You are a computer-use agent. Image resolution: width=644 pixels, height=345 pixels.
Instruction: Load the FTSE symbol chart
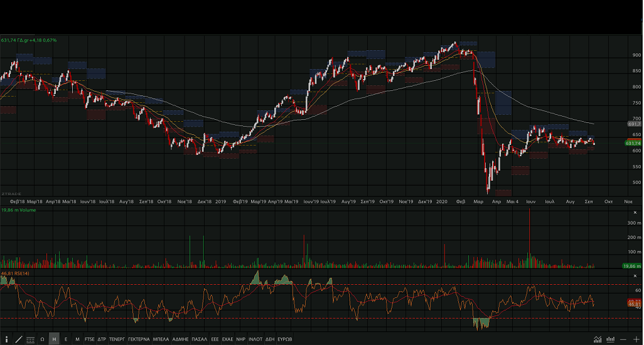tap(89, 339)
